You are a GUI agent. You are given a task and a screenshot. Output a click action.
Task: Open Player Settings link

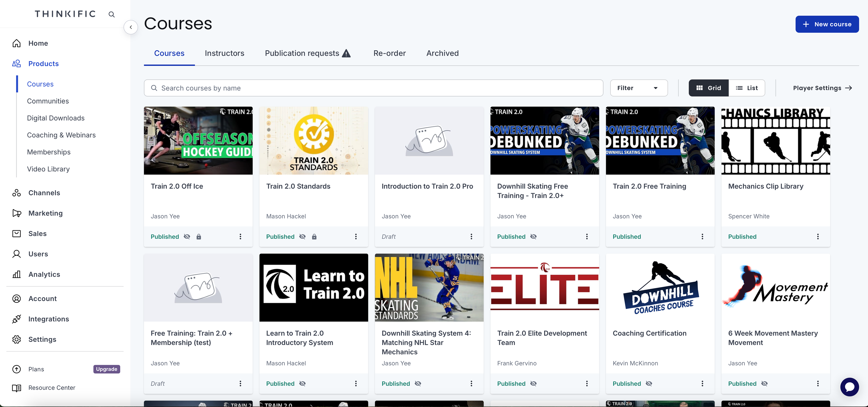(x=822, y=88)
